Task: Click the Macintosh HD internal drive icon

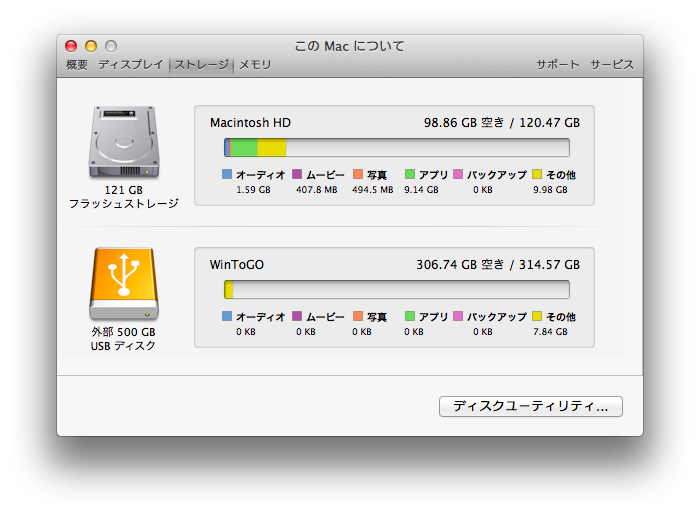Action: [124, 142]
